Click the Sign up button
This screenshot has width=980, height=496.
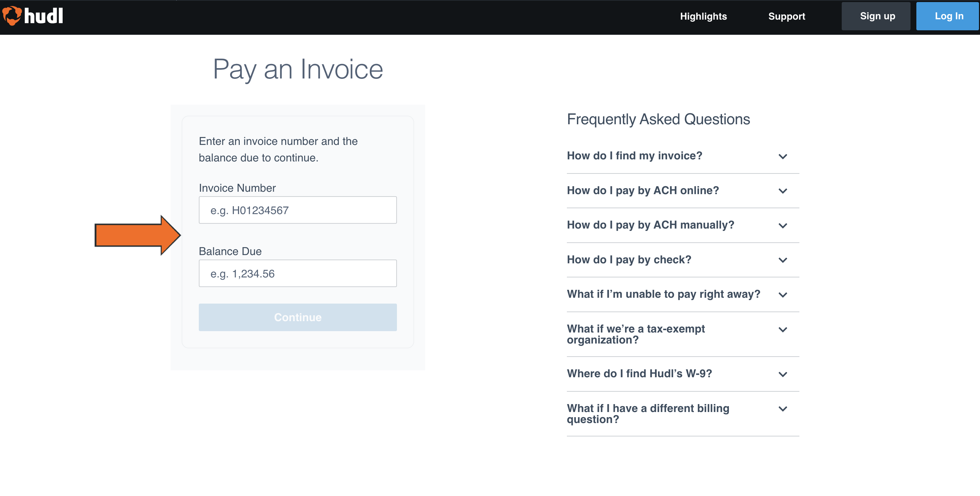(876, 16)
